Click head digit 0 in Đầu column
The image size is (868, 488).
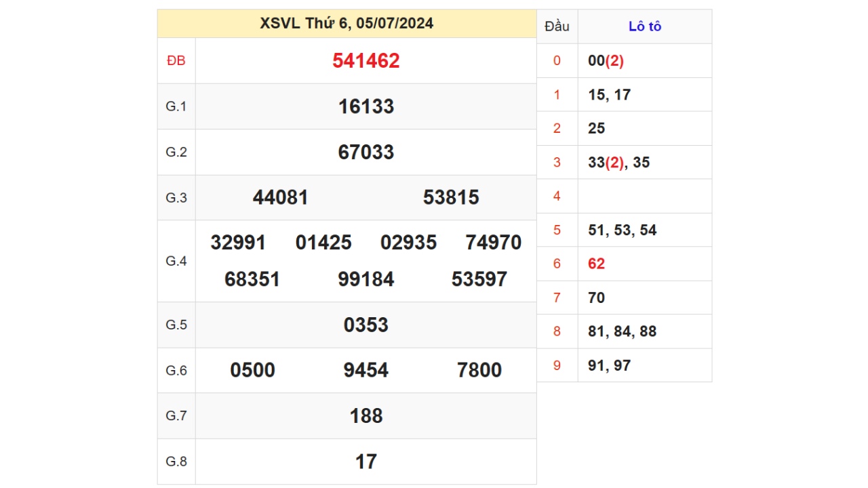557,61
